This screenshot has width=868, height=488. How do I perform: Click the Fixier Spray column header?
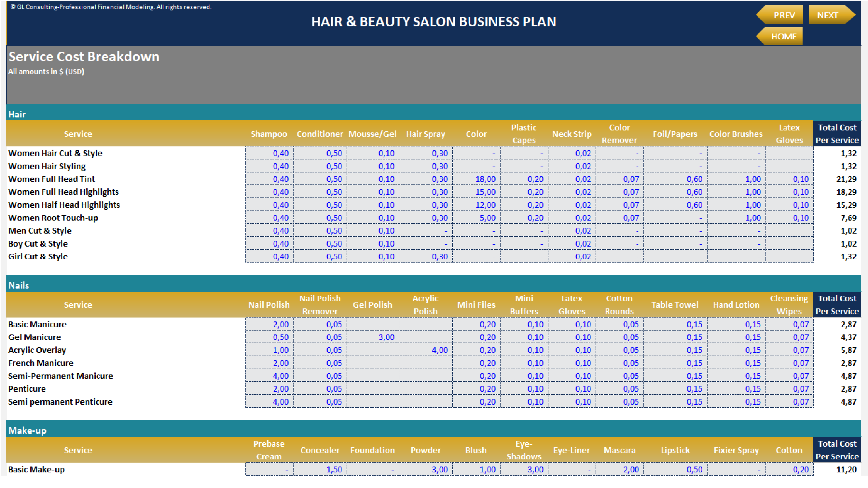click(736, 450)
